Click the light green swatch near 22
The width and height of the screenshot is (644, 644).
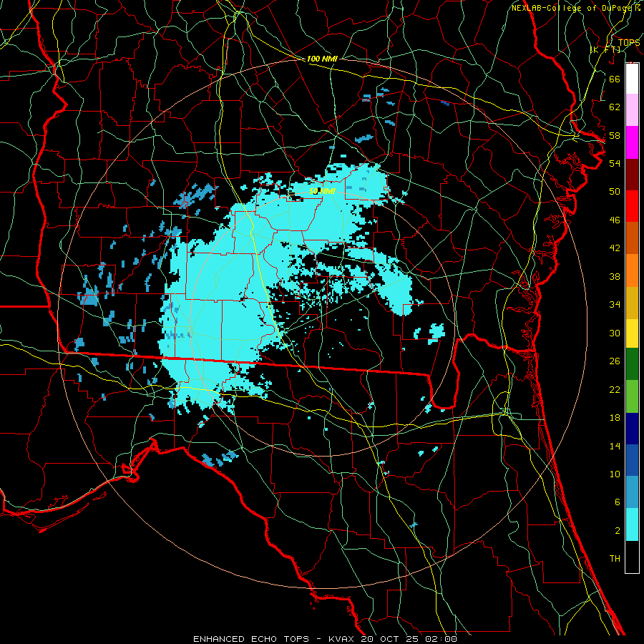[x=632, y=396]
